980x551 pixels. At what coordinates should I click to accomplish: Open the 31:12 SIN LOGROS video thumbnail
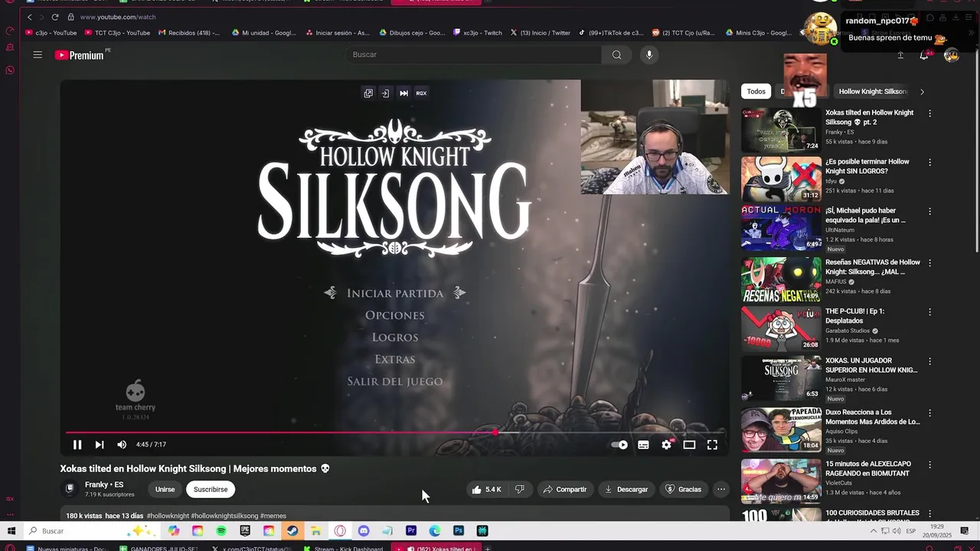[x=781, y=179]
